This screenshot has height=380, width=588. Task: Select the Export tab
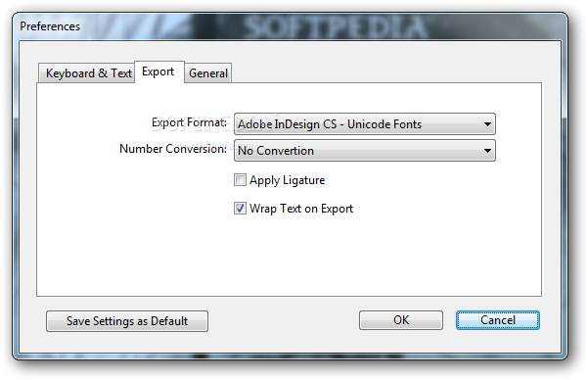pyautogui.click(x=159, y=71)
